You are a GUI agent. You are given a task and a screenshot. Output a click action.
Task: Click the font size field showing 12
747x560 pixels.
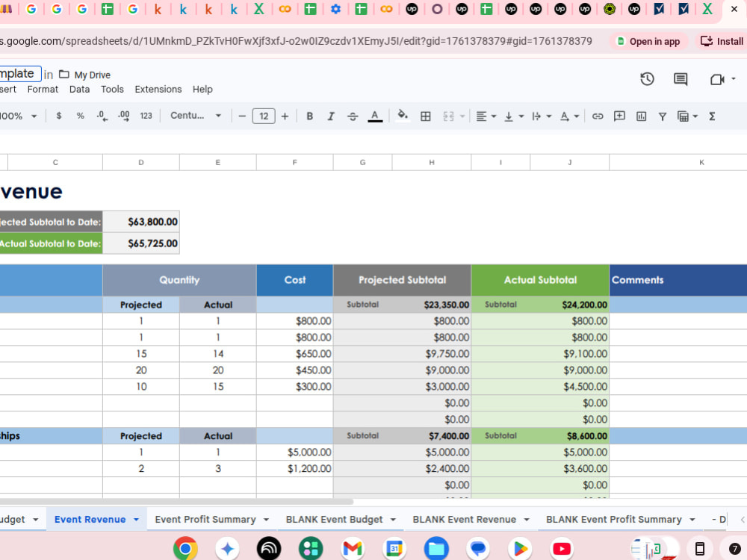pos(264,116)
